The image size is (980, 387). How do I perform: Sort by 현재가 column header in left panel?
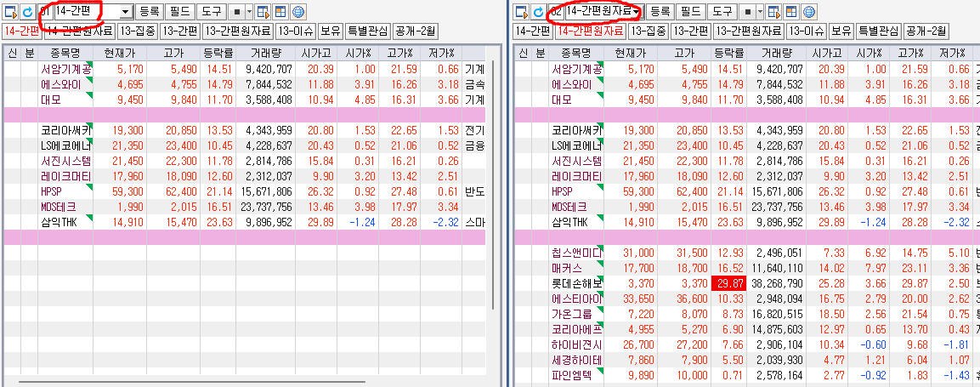[119, 53]
